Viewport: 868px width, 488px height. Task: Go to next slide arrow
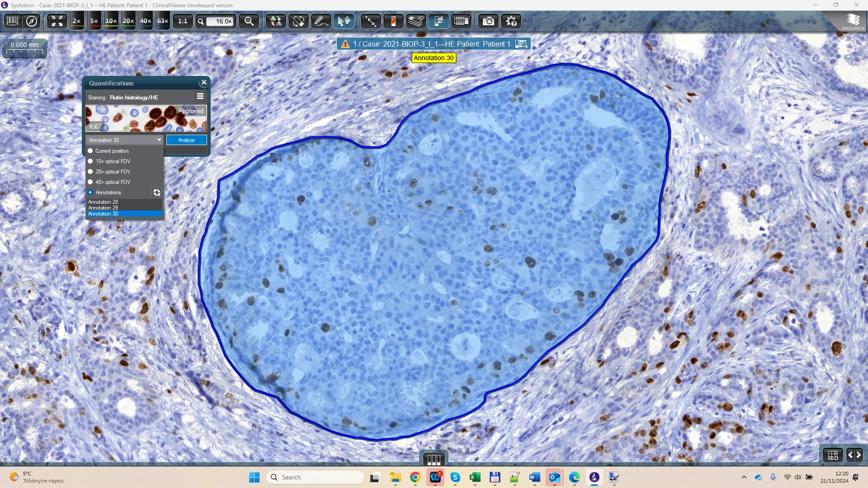tap(859, 455)
